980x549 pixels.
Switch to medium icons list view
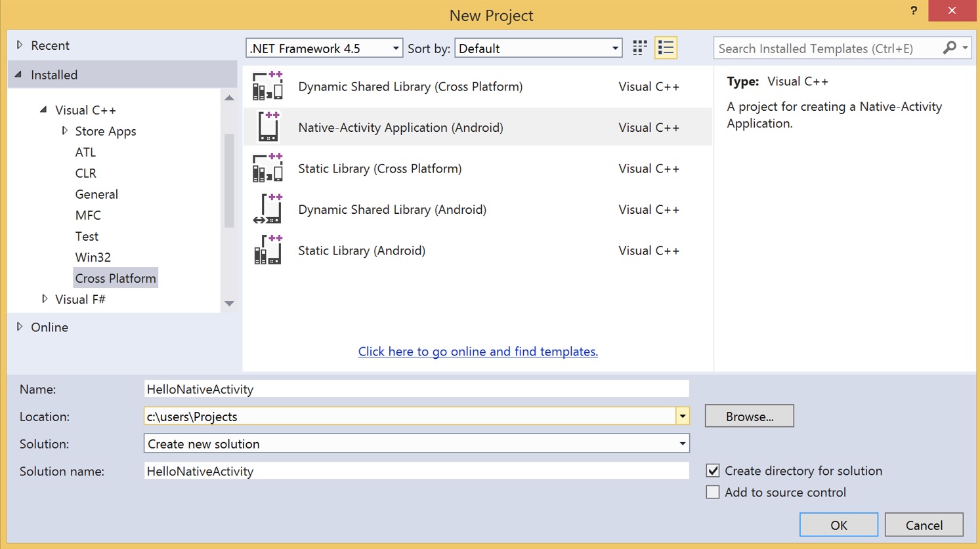[666, 48]
